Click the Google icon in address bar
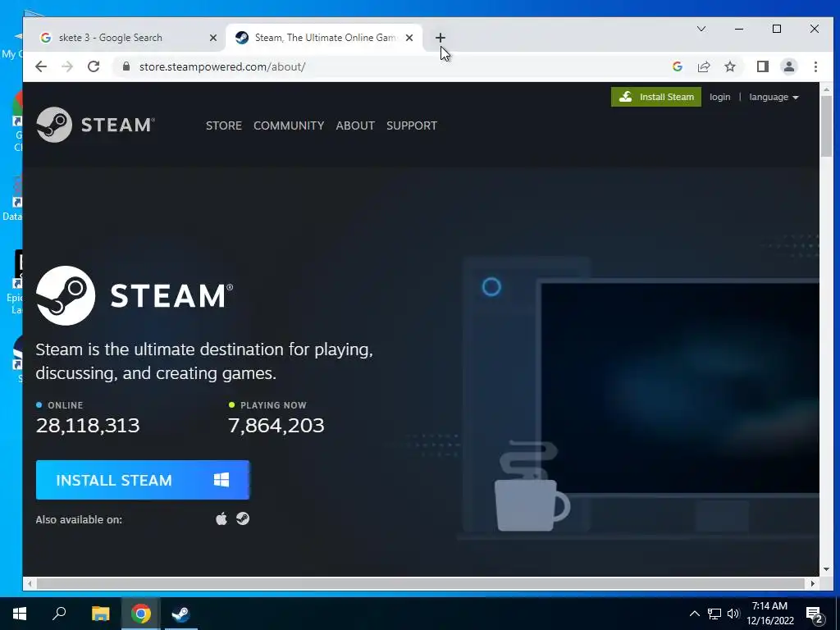840x630 pixels. point(677,66)
